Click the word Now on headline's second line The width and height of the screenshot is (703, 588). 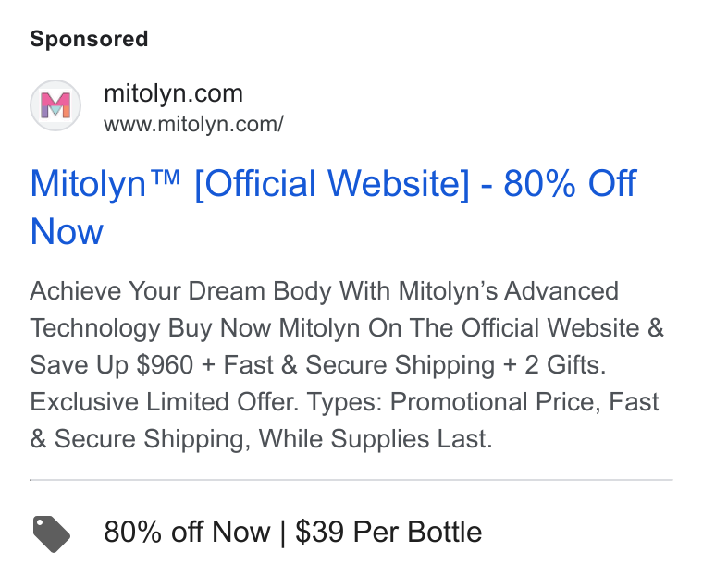click(67, 231)
